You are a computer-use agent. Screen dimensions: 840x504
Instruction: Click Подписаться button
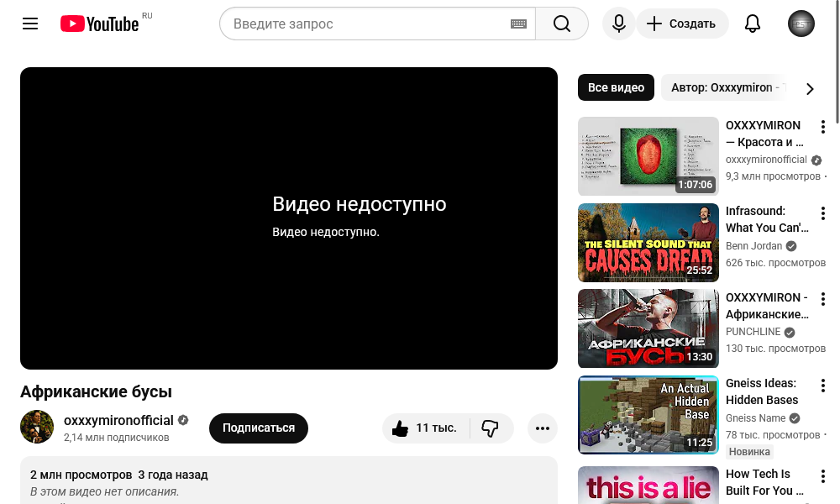click(x=259, y=428)
